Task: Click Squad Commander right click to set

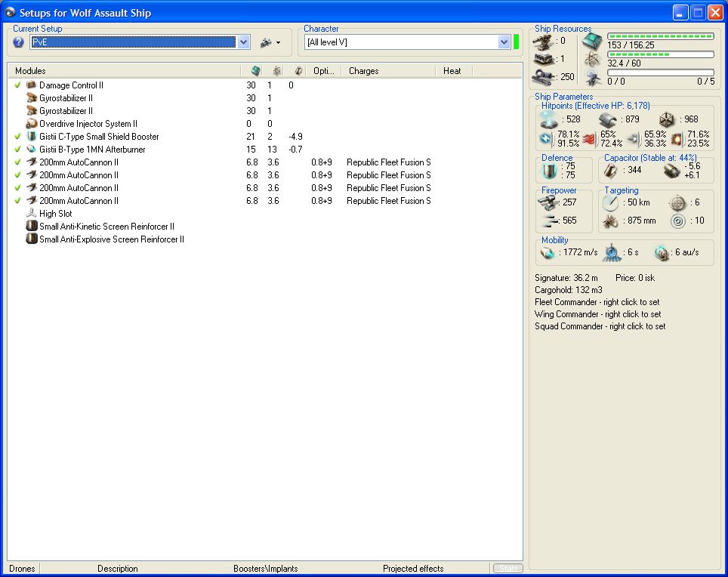Action: tap(600, 326)
